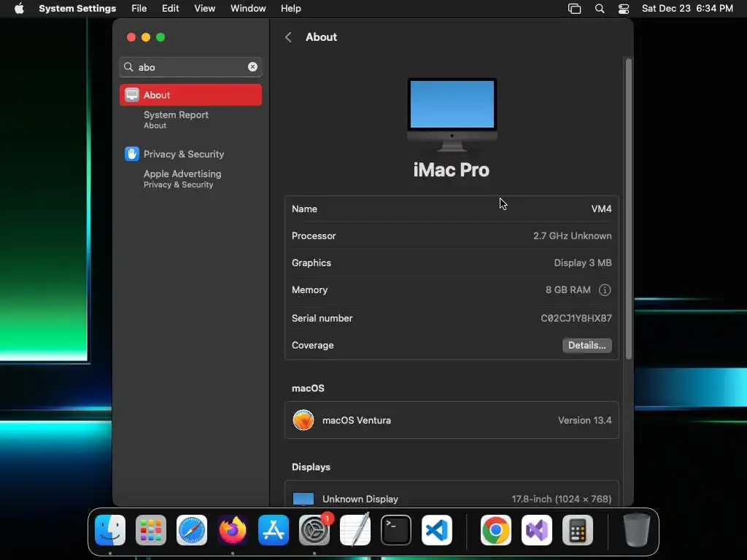Open Visual Studio from the dock

click(x=537, y=530)
